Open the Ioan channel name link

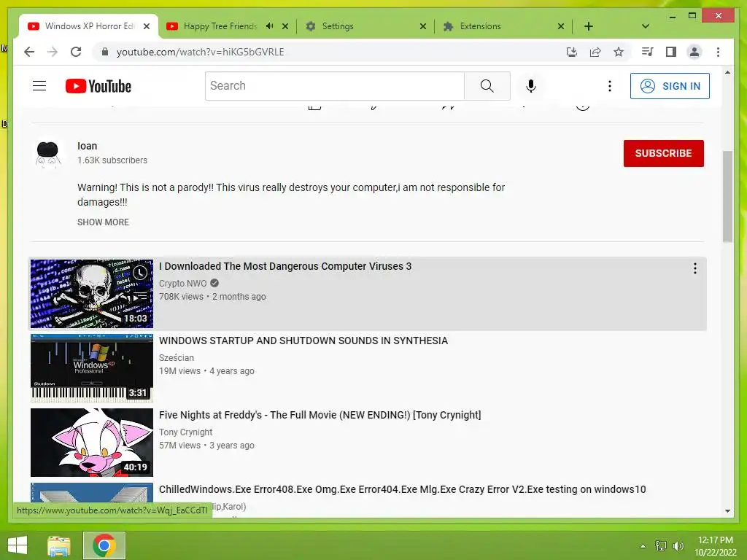(x=88, y=146)
